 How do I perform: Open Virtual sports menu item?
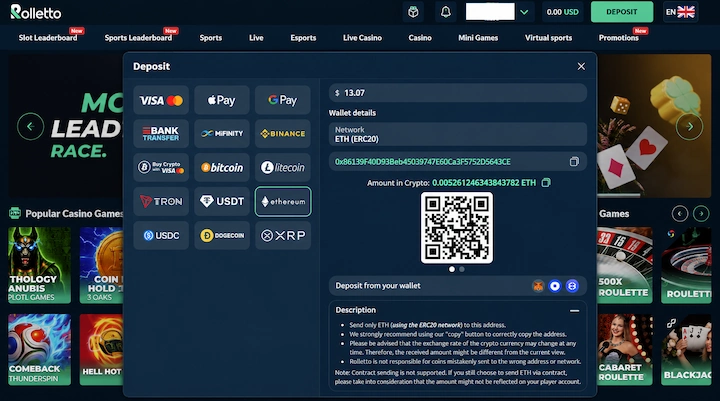coord(548,38)
